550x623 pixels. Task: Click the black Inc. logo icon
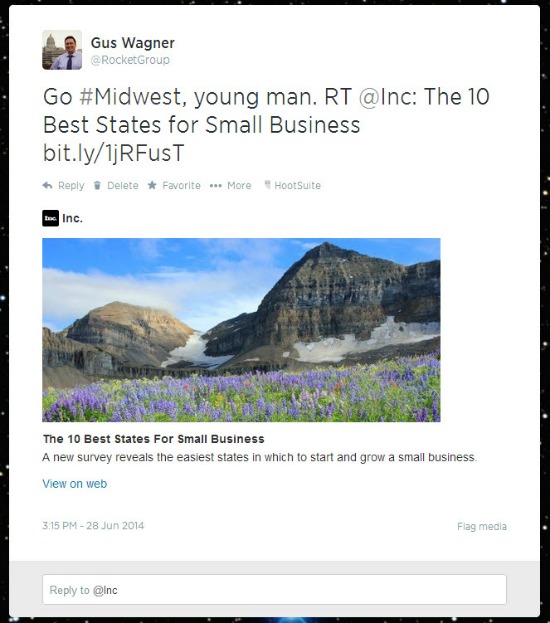tap(50, 218)
